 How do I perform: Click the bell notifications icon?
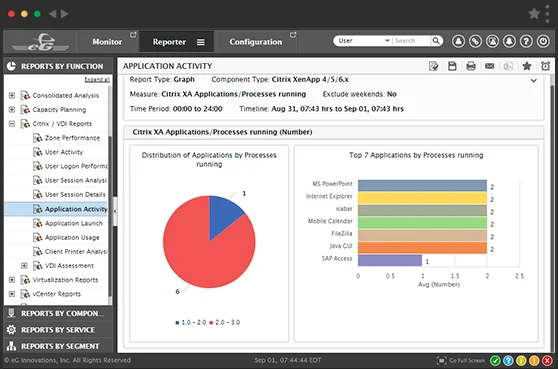509,42
